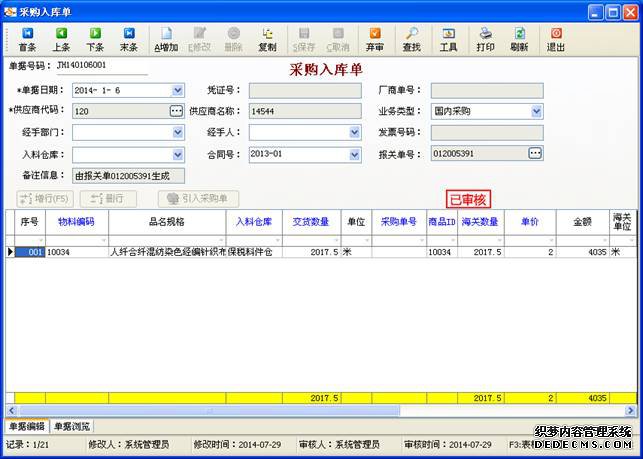Open the 工具 (tools) toolbar icon
The image size is (643, 459).
(x=449, y=39)
